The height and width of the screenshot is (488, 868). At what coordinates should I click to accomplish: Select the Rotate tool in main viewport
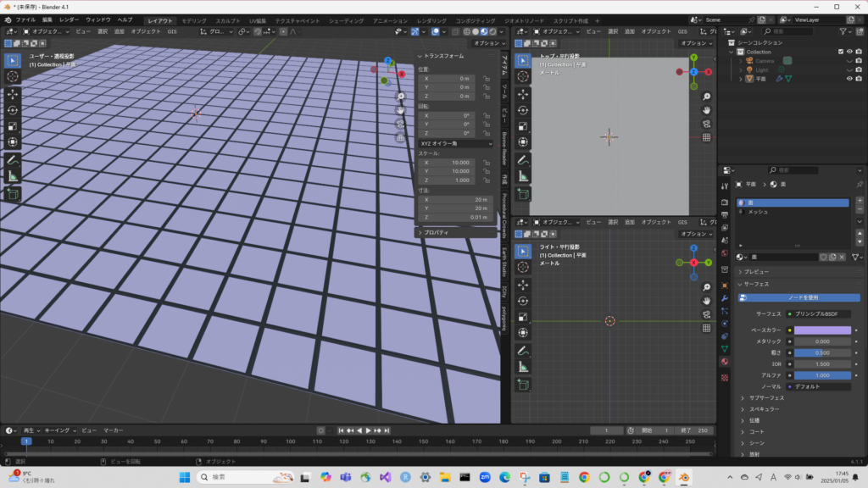click(14, 109)
